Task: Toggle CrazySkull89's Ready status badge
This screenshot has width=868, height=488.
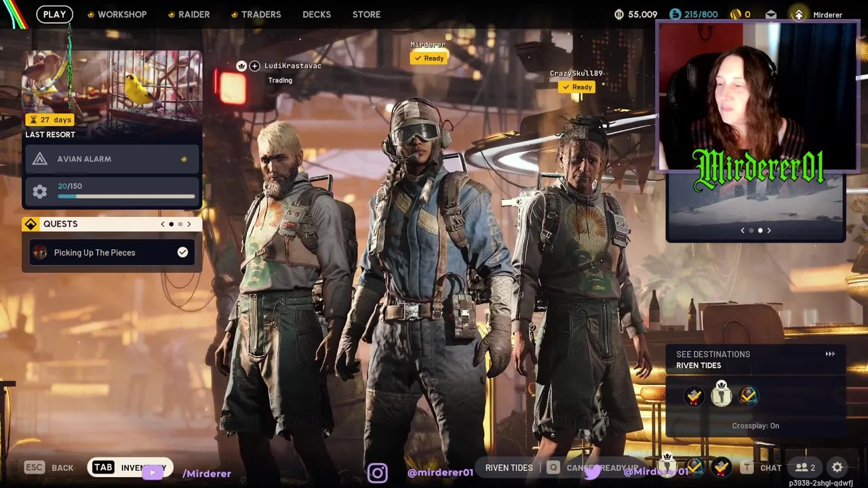Action: 576,87
